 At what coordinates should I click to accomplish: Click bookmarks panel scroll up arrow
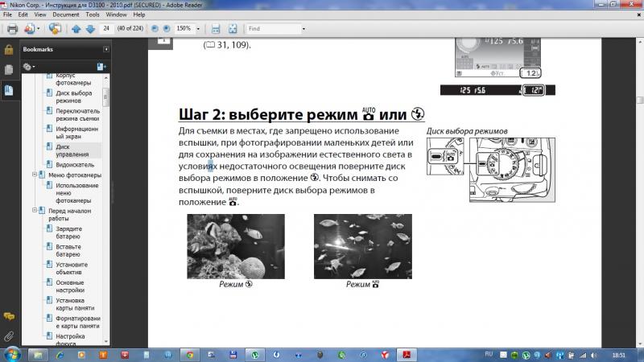[106, 77]
